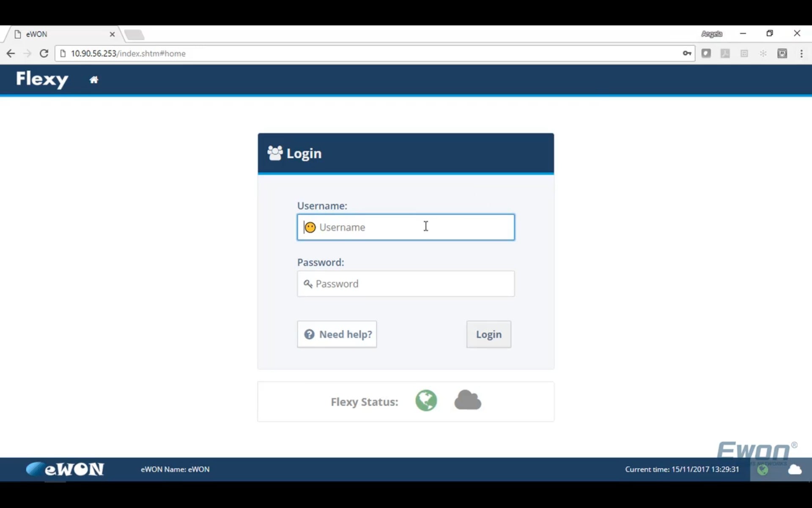The image size is (812, 508).
Task: Focus the Username input field
Action: click(406, 227)
